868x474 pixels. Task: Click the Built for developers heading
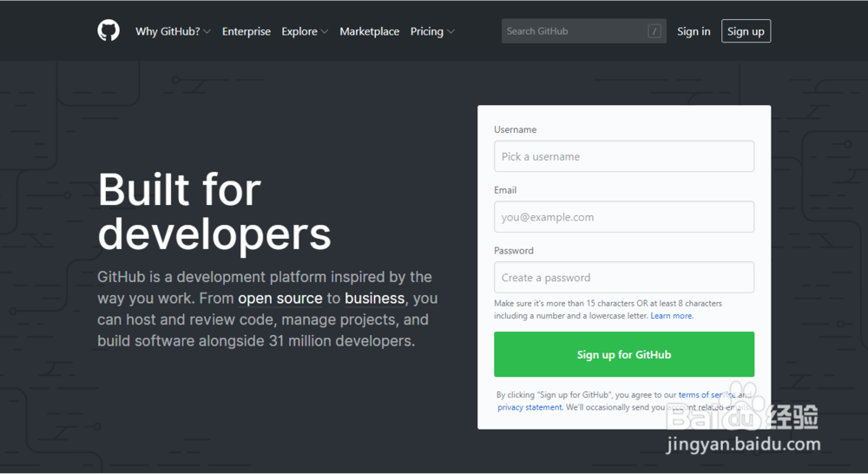pos(214,211)
